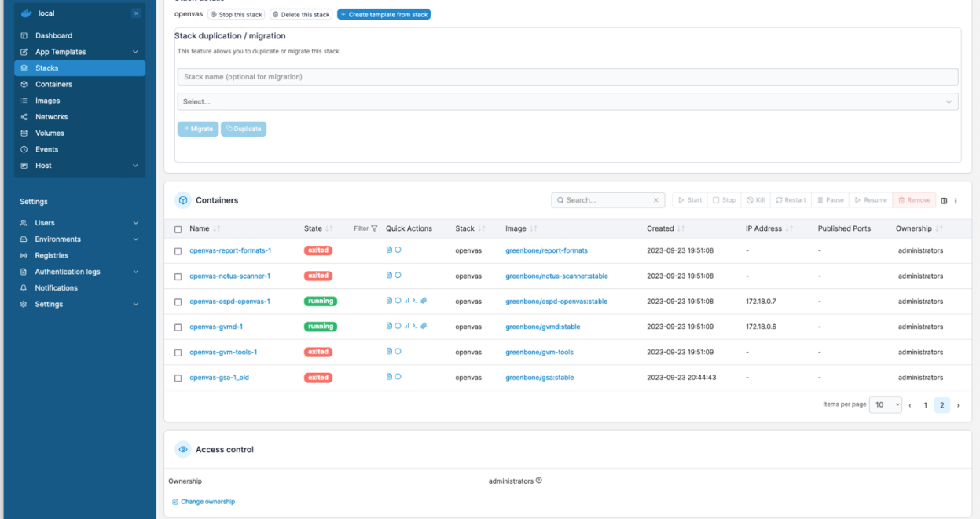Attach to openvas-gvmd-1 container

pyautogui.click(x=424, y=326)
